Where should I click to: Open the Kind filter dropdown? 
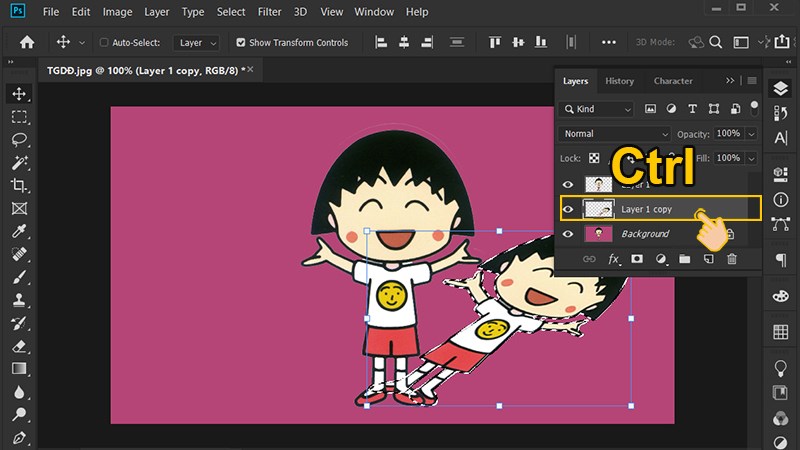coord(596,109)
